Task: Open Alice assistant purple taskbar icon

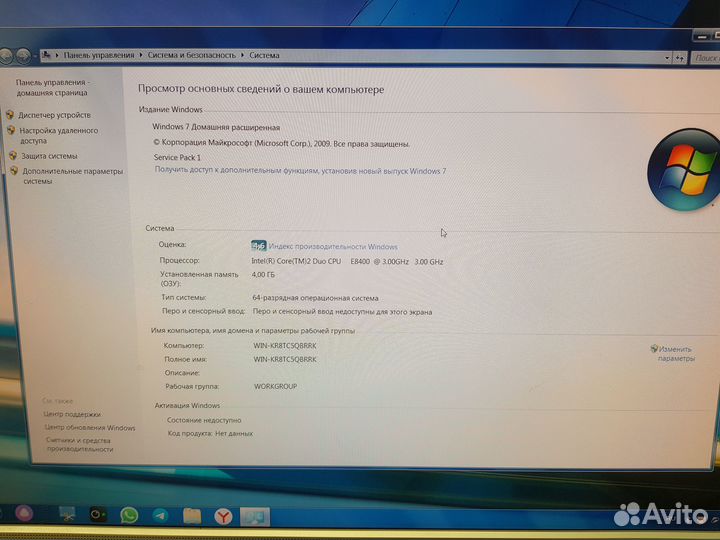Action: pyautogui.click(x=24, y=513)
